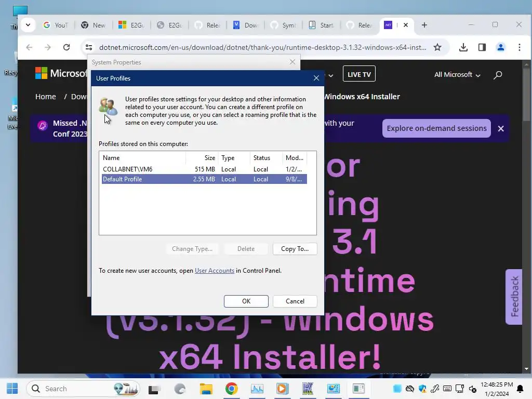Open Task View from the taskbar
Image resolution: width=532 pixels, height=399 pixels.
(154, 389)
